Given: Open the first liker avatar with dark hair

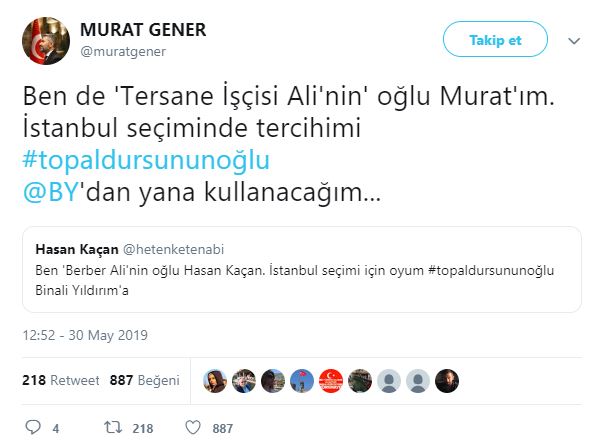Looking at the screenshot, I should pyautogui.click(x=215, y=381).
